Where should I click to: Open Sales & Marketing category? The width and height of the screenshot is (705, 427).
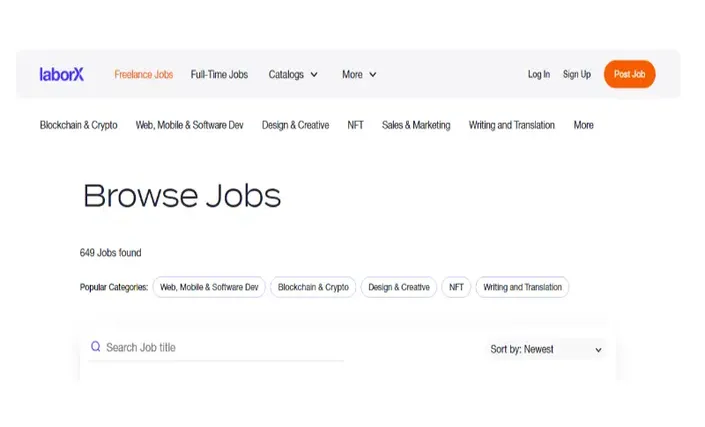[416, 125]
